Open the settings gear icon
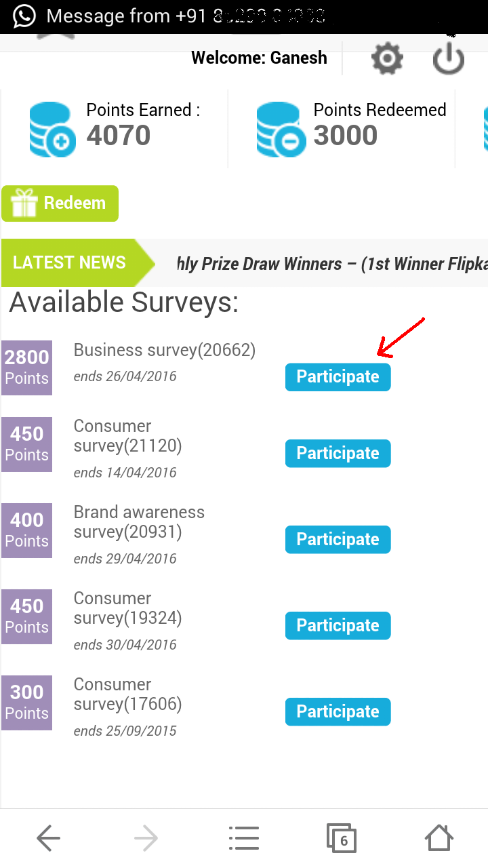This screenshot has height=868, width=488. click(x=388, y=59)
